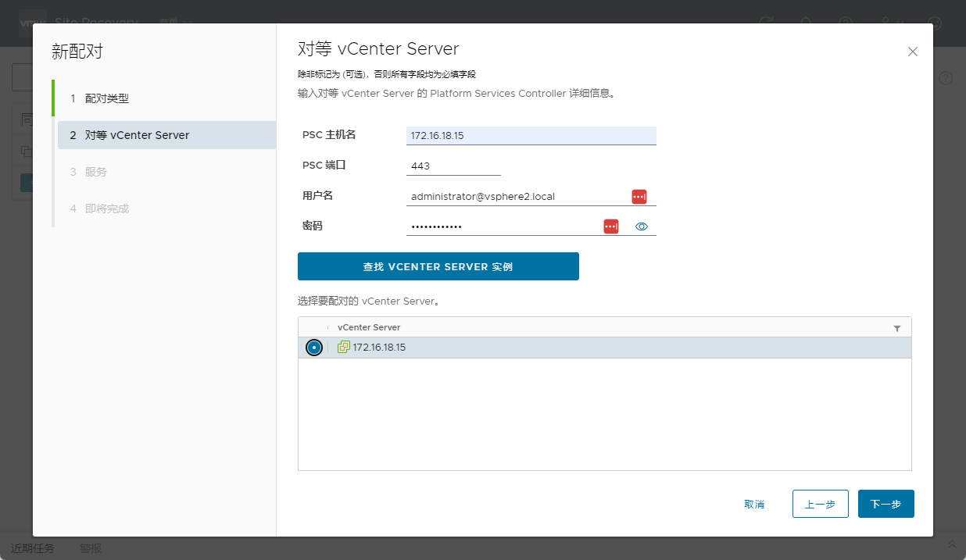Open password manager icon in username field
Viewport: 966px width, 560px height.
(639, 197)
